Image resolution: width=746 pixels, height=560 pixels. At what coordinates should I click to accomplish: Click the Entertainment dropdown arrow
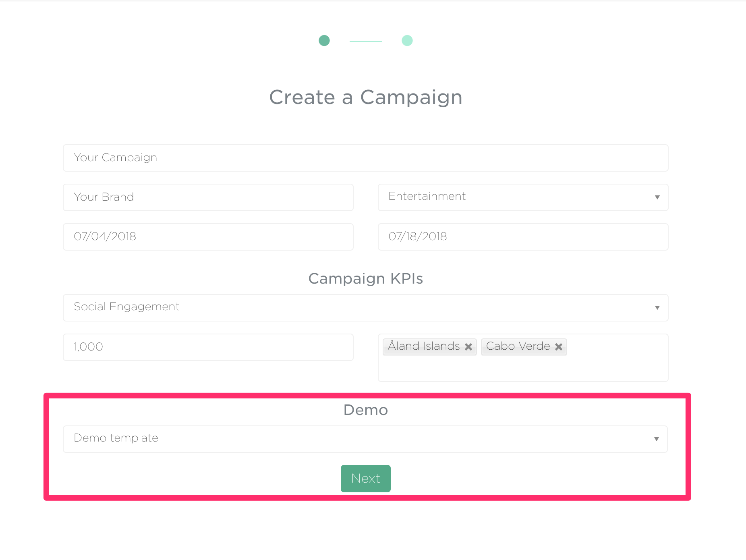(657, 197)
